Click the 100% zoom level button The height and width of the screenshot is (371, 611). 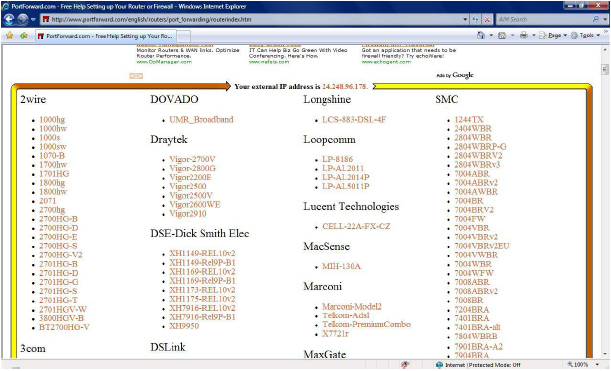[577, 365]
